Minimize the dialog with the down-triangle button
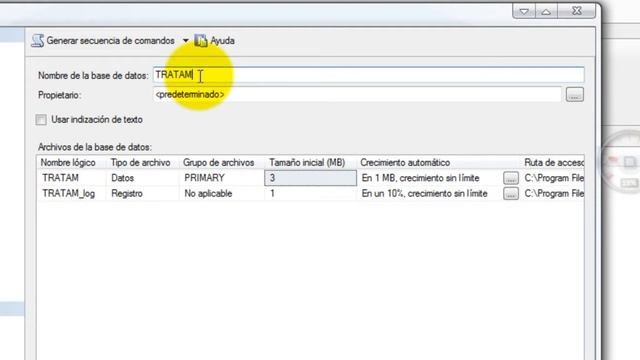Screen dimensions: 640x360 pyautogui.click(x=524, y=11)
